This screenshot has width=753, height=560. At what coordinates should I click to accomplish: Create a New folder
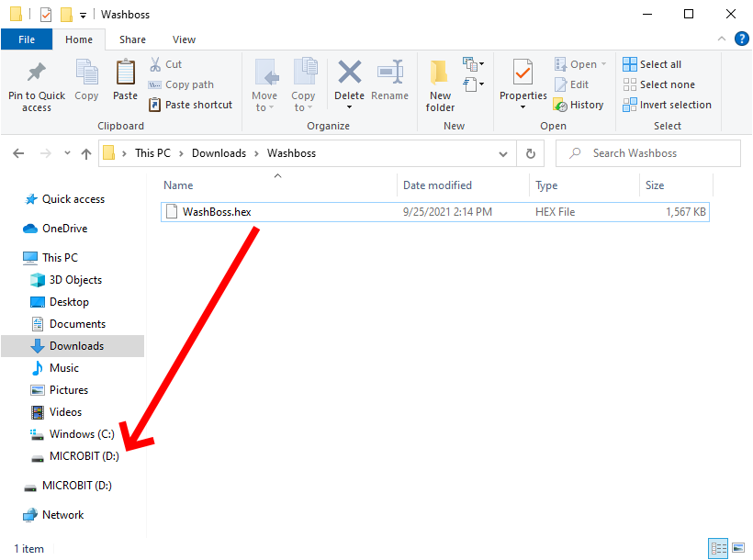click(440, 85)
